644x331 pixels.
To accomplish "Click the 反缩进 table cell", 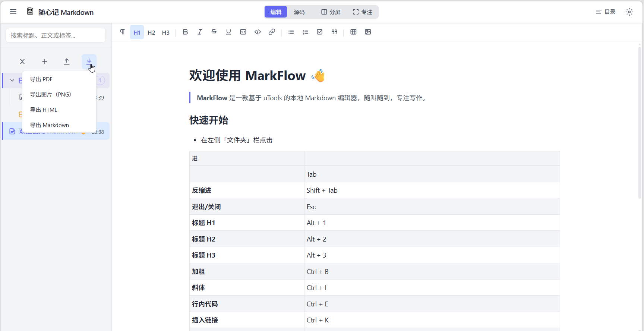I will [247, 190].
